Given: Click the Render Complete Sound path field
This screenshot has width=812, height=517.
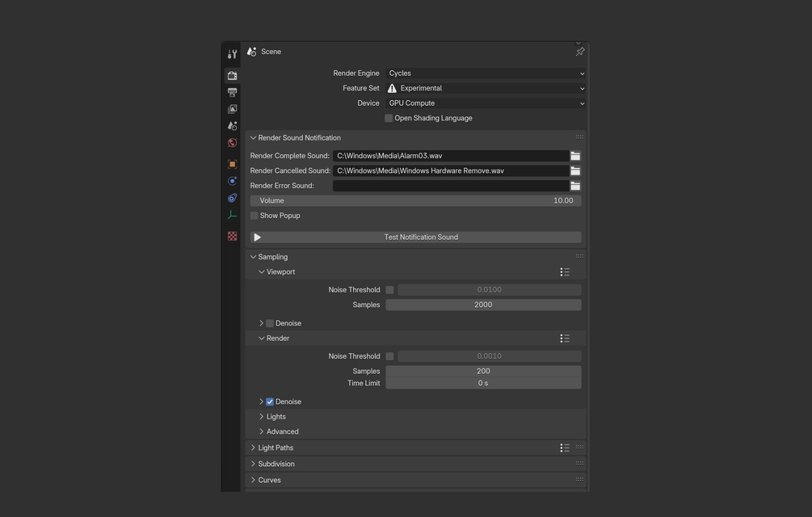Looking at the screenshot, I should [450, 156].
